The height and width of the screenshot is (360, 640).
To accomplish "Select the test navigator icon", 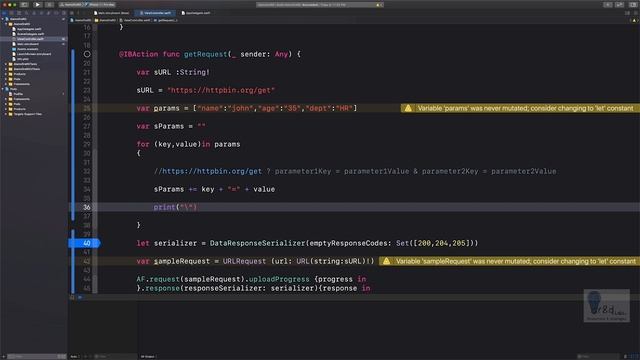I will click(x=41, y=13).
